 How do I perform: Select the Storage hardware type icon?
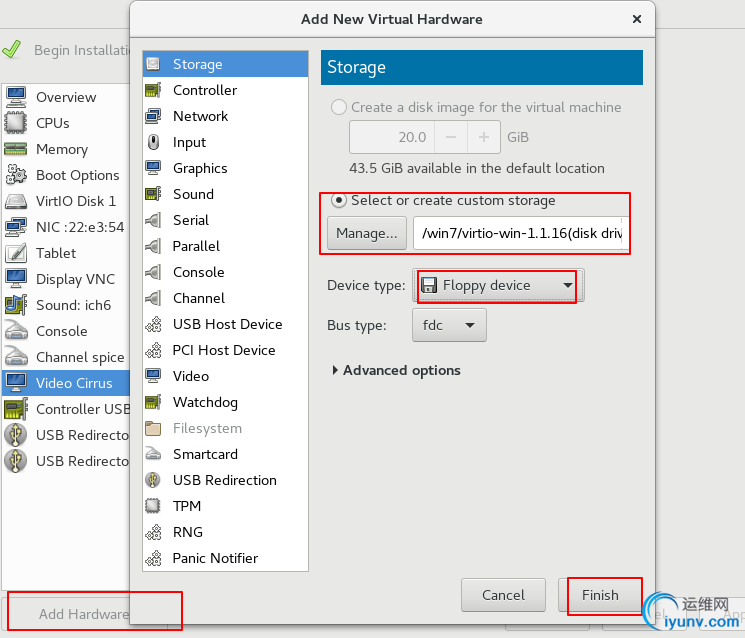click(x=153, y=64)
